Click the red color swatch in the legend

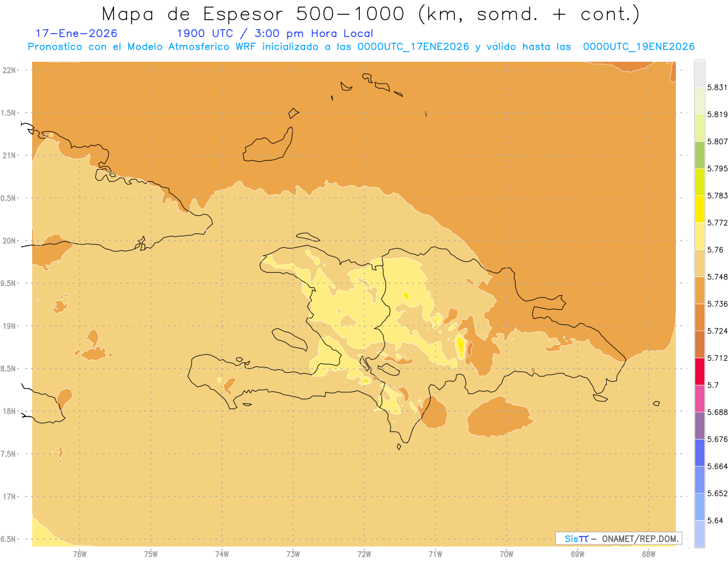(x=699, y=372)
